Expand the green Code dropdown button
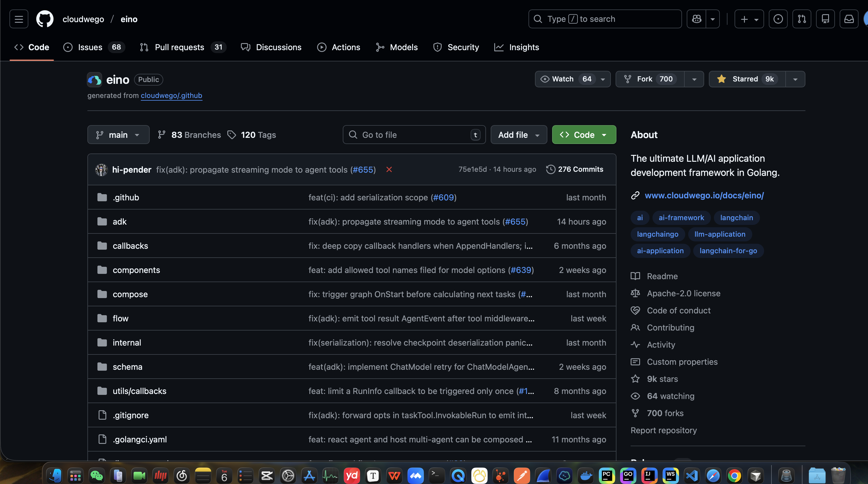This screenshot has width=868, height=484. click(x=584, y=135)
